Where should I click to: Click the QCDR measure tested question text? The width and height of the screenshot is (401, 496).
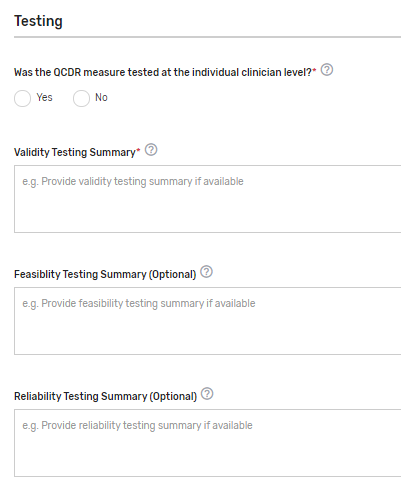point(163,72)
